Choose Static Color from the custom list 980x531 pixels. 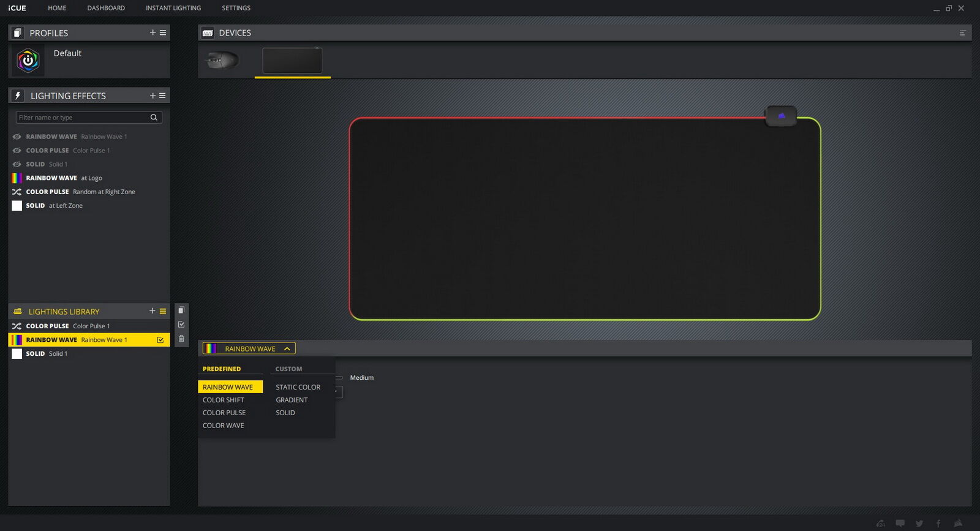point(298,387)
